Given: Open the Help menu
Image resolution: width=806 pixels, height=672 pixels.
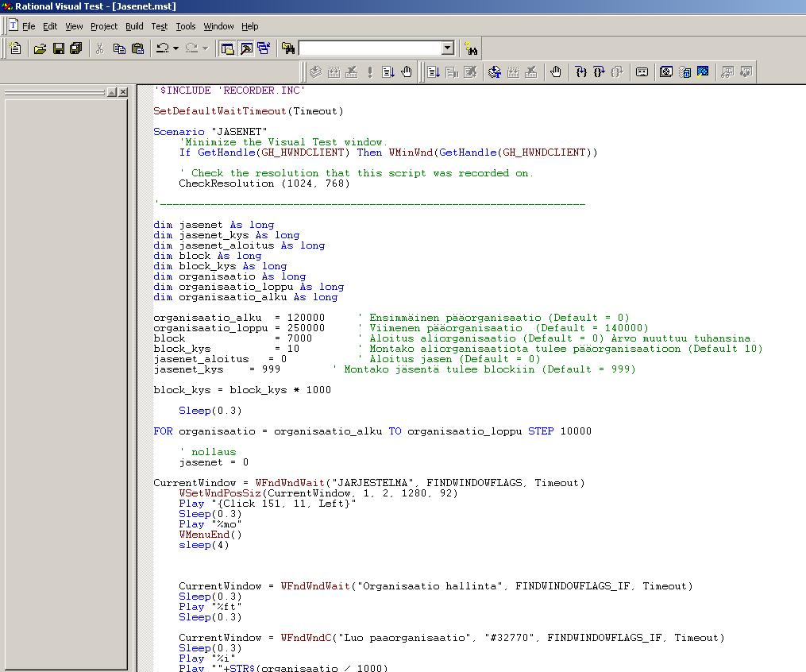Looking at the screenshot, I should pyautogui.click(x=250, y=26).
